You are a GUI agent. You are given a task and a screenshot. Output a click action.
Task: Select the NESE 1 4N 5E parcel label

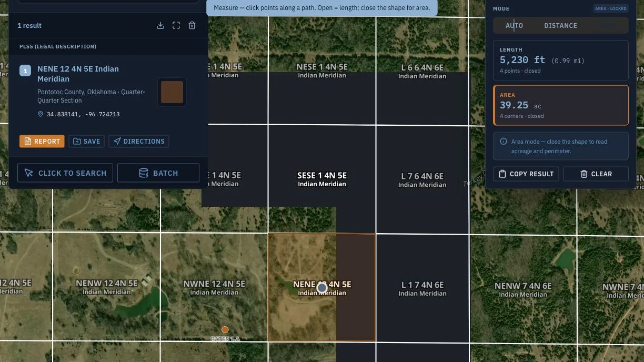[322, 71]
